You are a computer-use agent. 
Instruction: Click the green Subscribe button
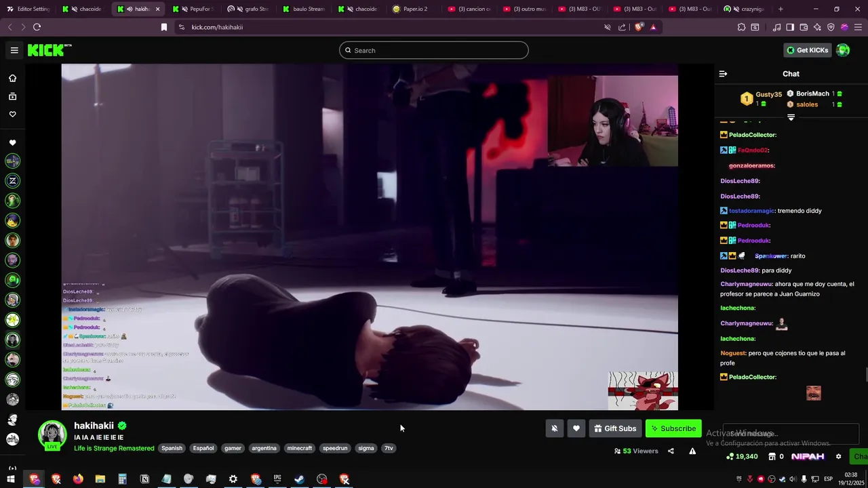[x=673, y=428]
